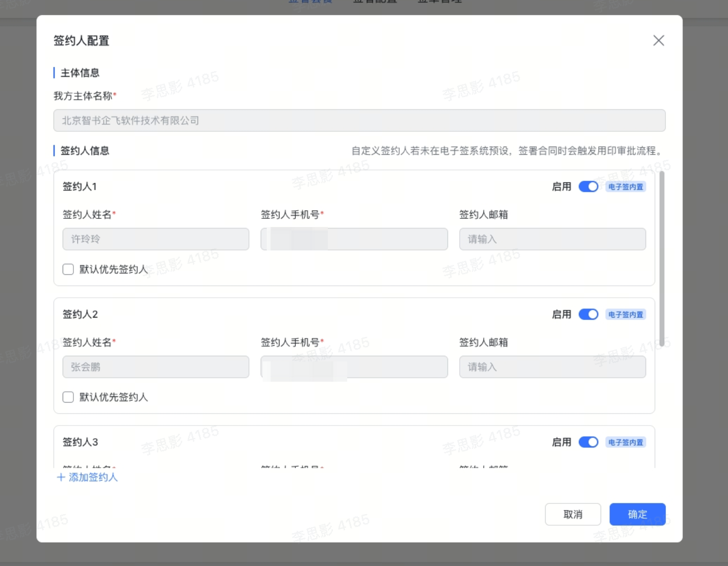Click the 主体信息 section heading
Viewport: 728px width, 566px height.
pyautogui.click(x=80, y=73)
